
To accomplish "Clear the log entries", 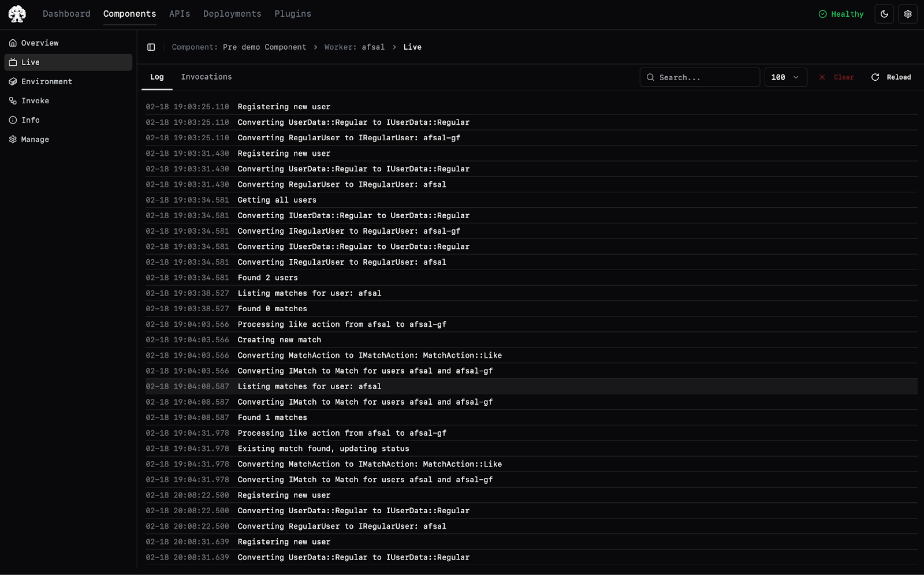I will (x=836, y=77).
